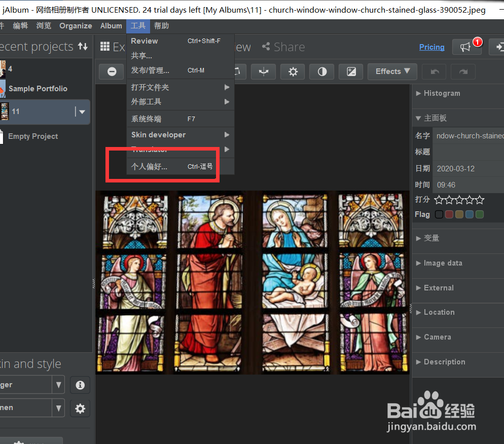The image size is (504, 444).
Task: Choose Review from the tools menu
Action: coord(181,41)
